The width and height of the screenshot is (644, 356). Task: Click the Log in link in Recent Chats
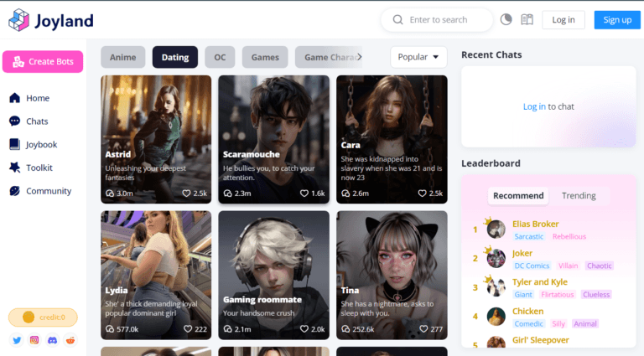pyautogui.click(x=534, y=106)
